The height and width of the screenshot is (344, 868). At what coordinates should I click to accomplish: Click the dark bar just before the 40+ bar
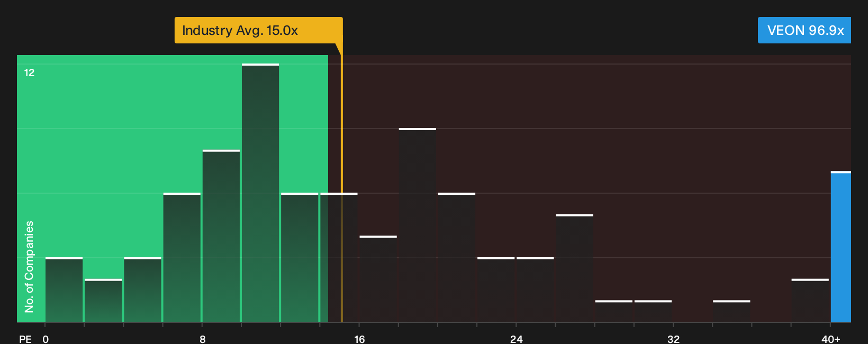pos(810,300)
